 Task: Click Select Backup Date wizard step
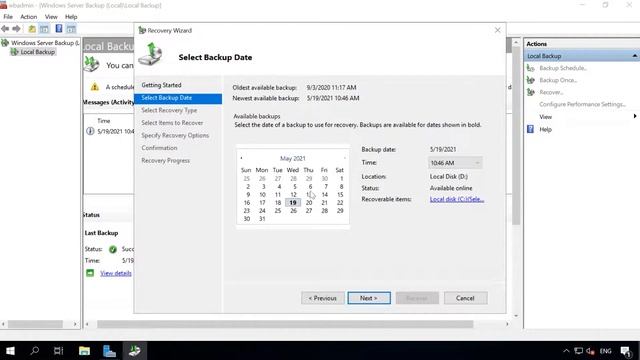(x=178, y=98)
